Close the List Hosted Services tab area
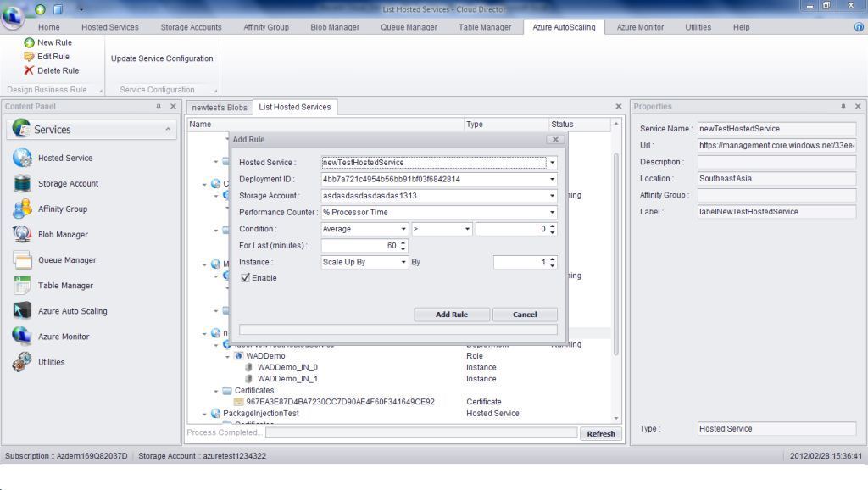 pyautogui.click(x=618, y=106)
